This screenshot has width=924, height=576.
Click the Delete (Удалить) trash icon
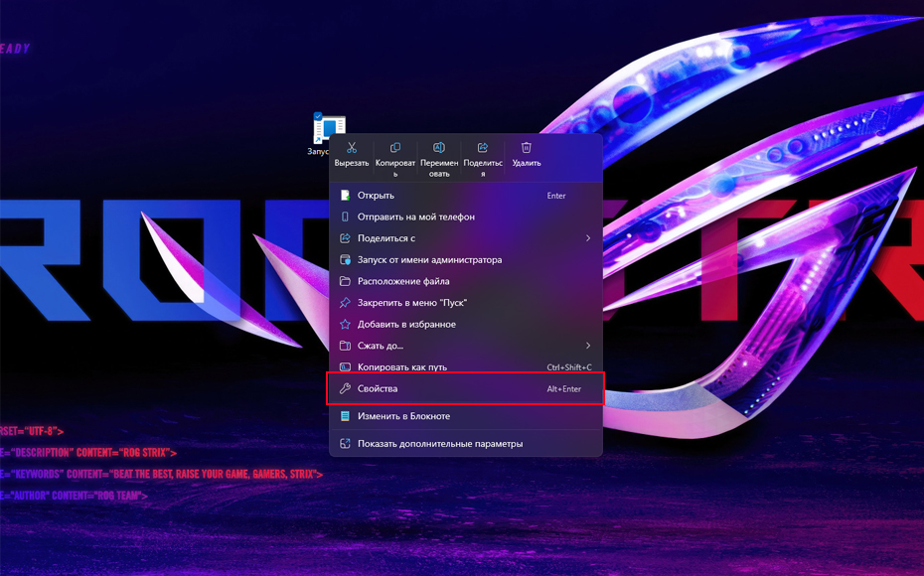(527, 147)
